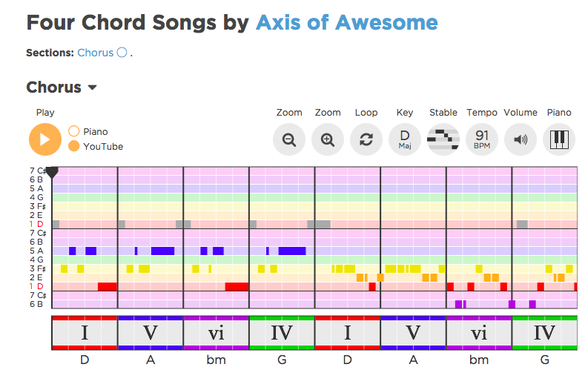Click the Stable notes icon
588x370 pixels.
[x=443, y=139]
